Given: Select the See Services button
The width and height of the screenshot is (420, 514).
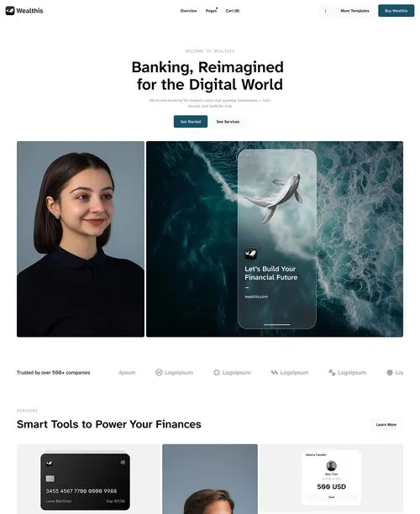Looking at the screenshot, I should [228, 122].
